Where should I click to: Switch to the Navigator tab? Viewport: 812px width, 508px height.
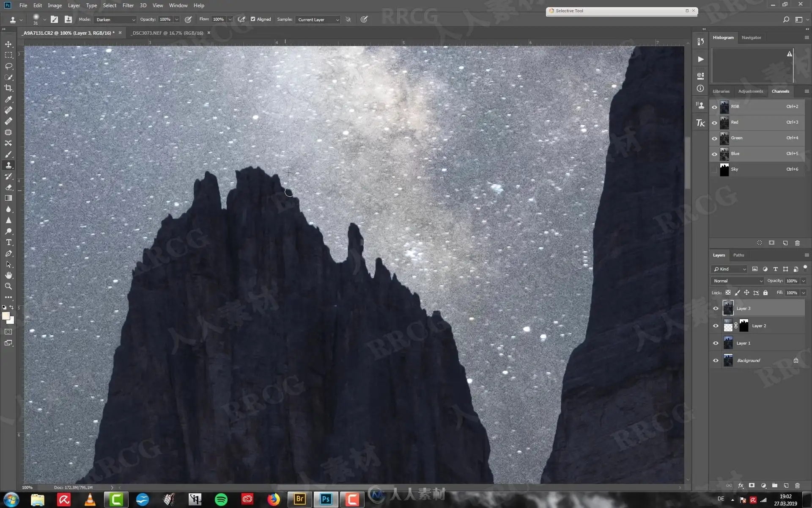[751, 38]
